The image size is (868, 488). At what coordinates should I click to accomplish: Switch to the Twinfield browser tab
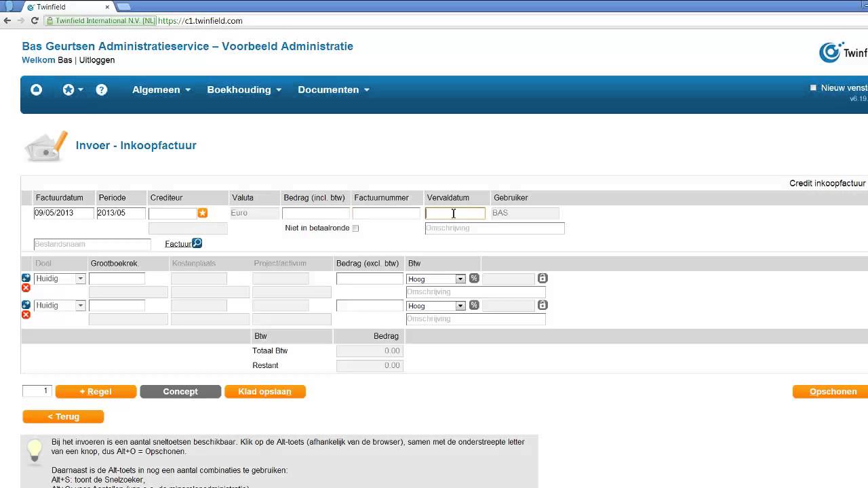coord(68,7)
